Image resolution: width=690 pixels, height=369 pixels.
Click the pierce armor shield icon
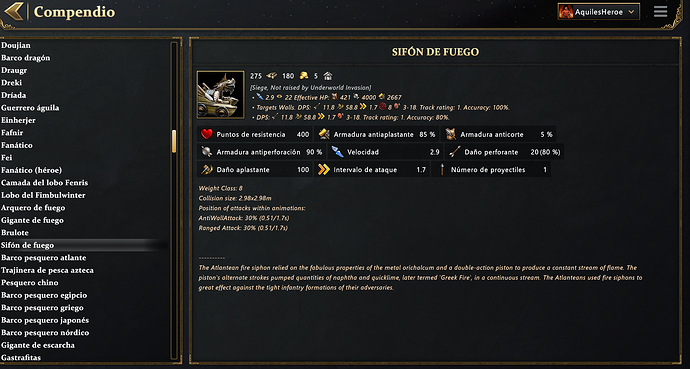(x=206, y=152)
